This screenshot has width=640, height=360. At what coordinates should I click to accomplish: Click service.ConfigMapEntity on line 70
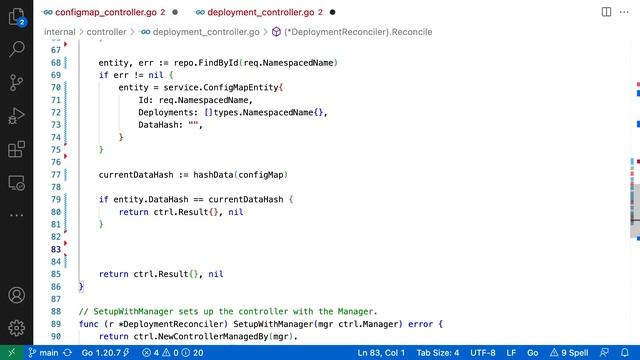[x=221, y=87]
